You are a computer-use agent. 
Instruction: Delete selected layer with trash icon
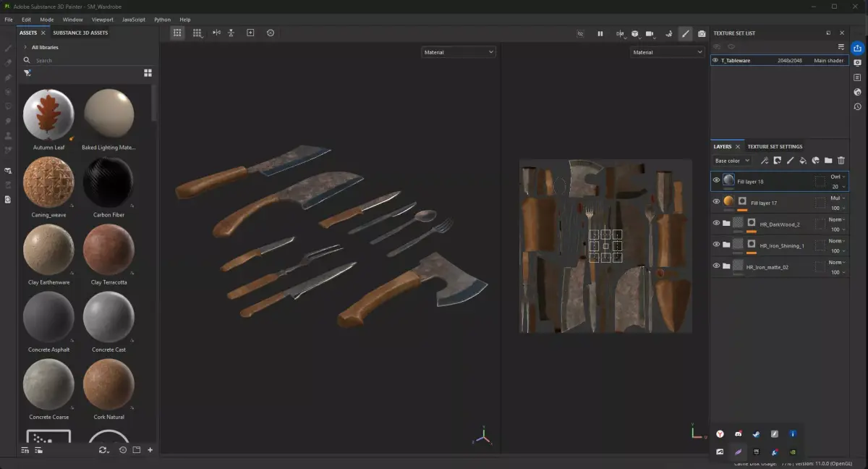point(841,161)
